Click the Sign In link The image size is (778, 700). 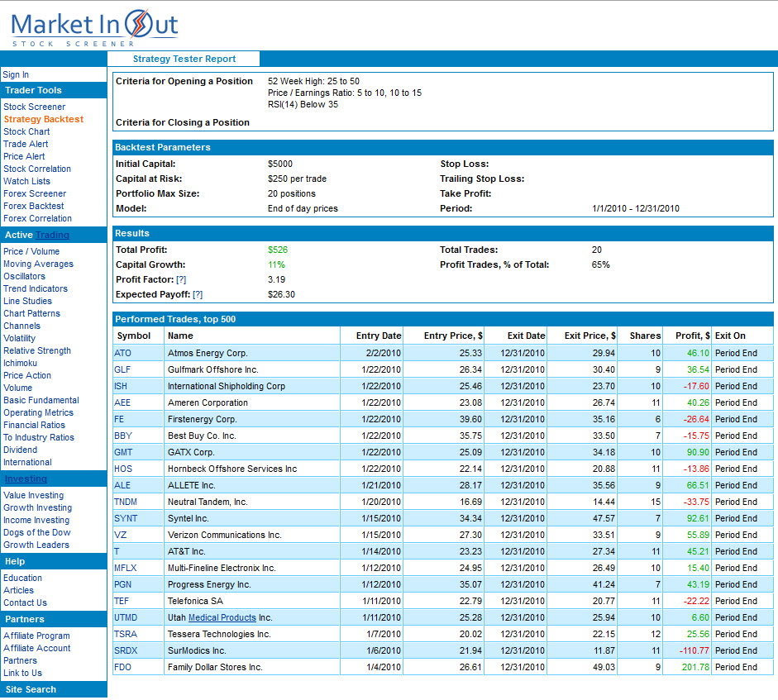point(16,74)
